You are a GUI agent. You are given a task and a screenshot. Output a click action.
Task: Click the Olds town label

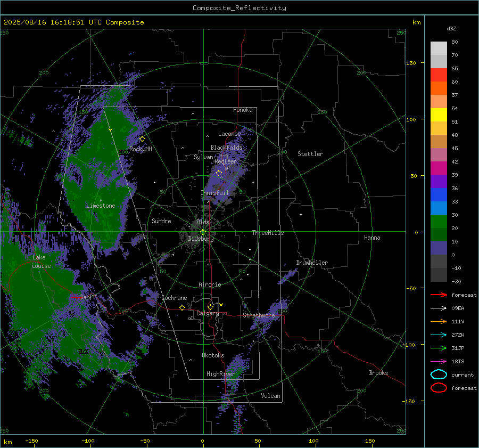(x=203, y=222)
